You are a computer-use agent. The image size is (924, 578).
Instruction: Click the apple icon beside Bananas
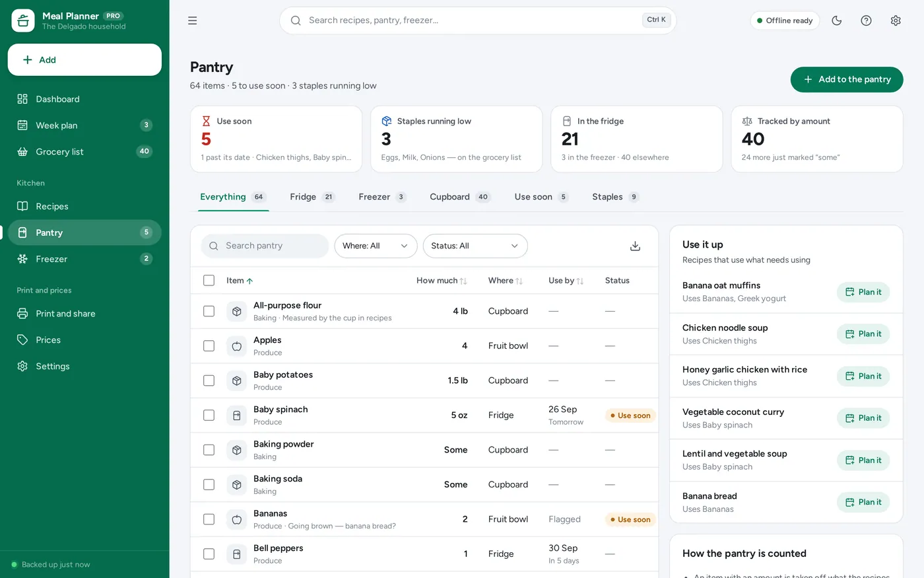coord(237,519)
